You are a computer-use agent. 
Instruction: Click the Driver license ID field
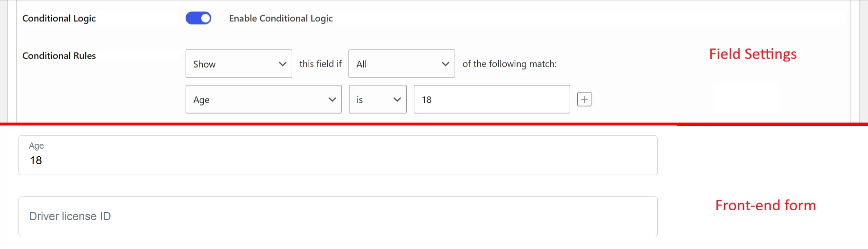(x=338, y=216)
